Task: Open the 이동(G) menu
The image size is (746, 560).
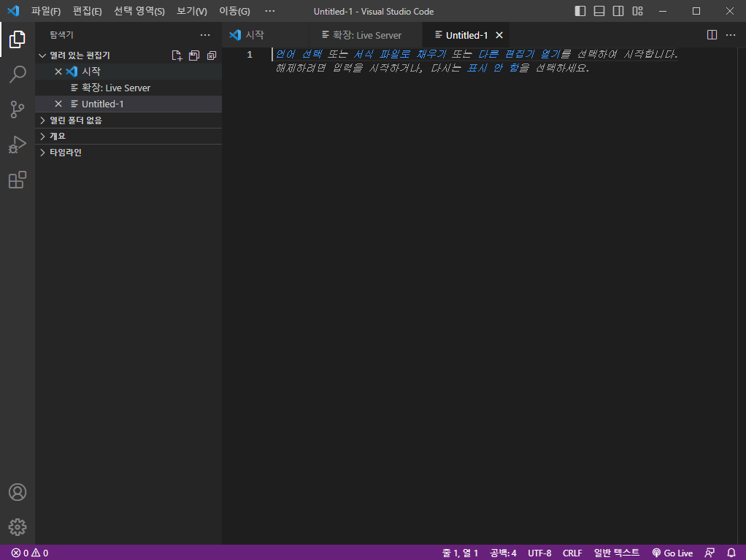Action: point(234,11)
